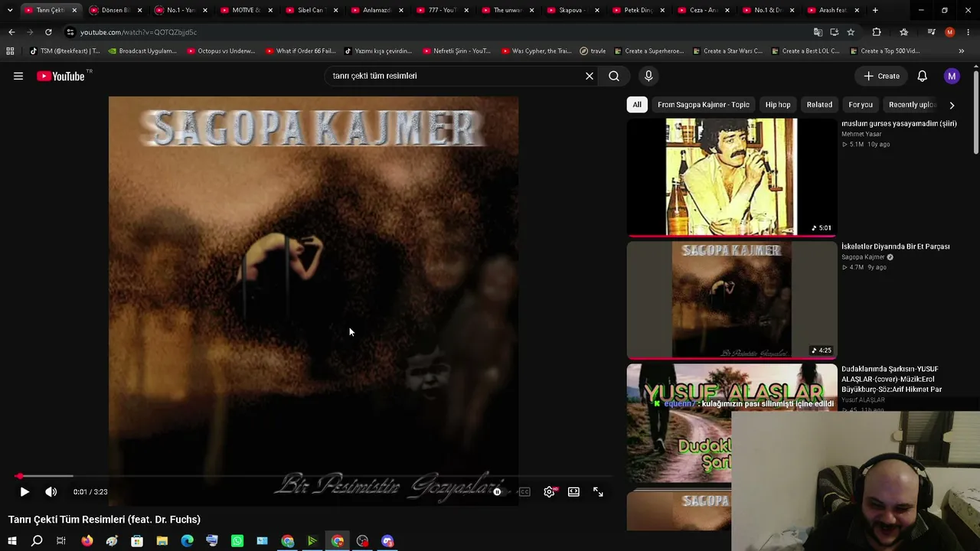
Task: Toggle autoplay switch in the player
Action: point(498,492)
